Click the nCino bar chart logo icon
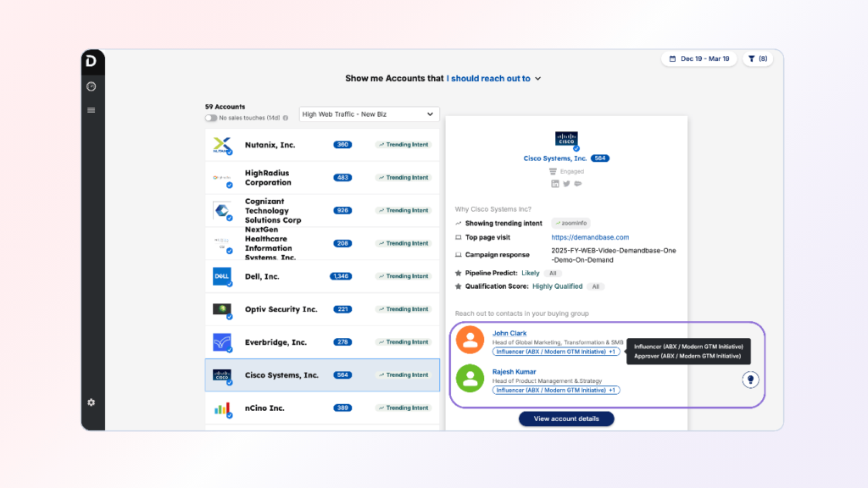 pyautogui.click(x=222, y=408)
